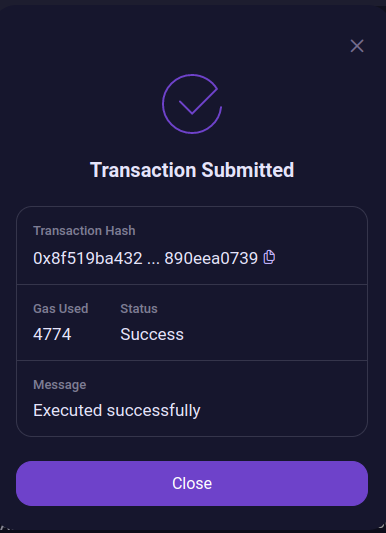Click dark strip above the dialog
This screenshot has height=533, width=386.
(x=193, y=2)
